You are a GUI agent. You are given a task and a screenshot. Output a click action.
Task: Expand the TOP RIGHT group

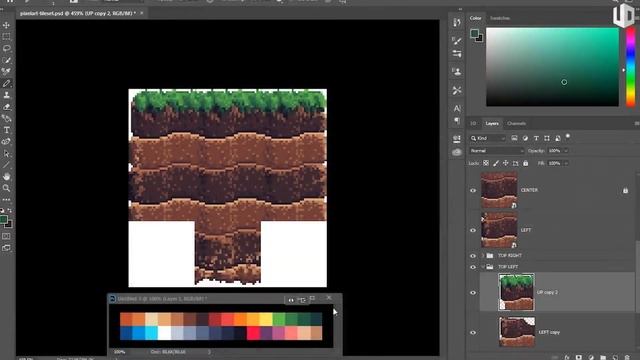pos(482,256)
